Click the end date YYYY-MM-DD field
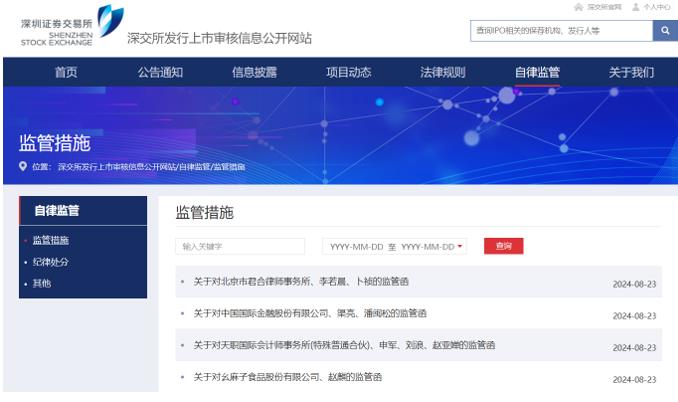Screen dimensions: 678x402 coord(428,247)
